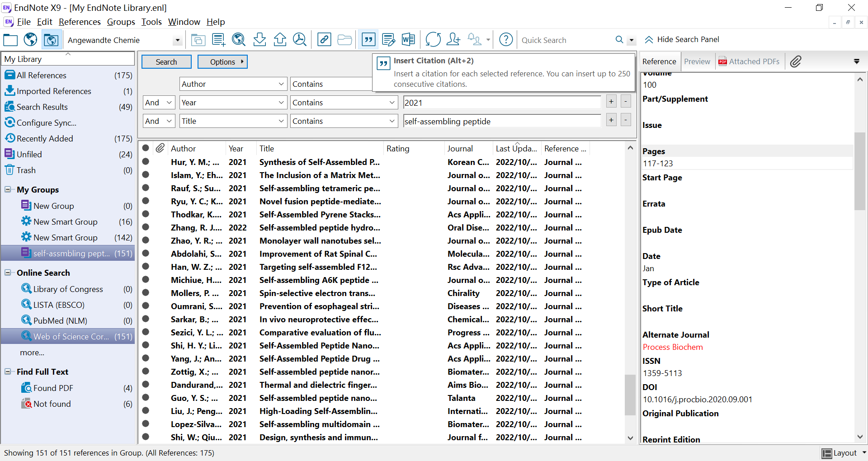The height and width of the screenshot is (461, 868).
Task: Click the New Reference icon
Action: click(x=219, y=40)
